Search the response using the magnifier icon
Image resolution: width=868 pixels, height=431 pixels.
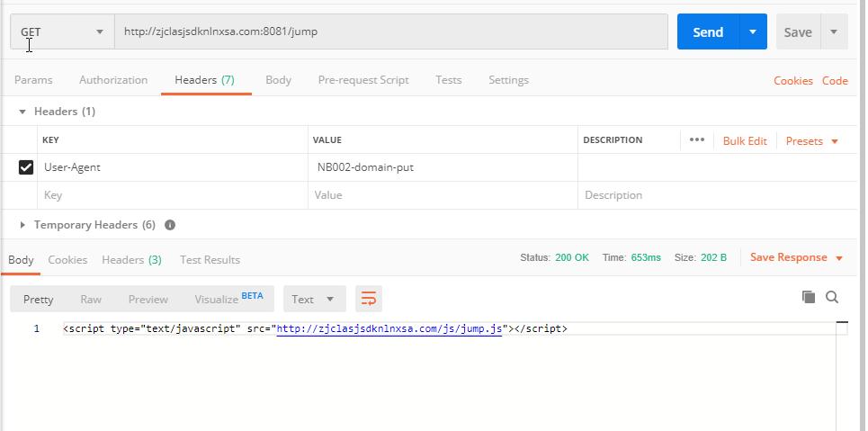(x=832, y=297)
